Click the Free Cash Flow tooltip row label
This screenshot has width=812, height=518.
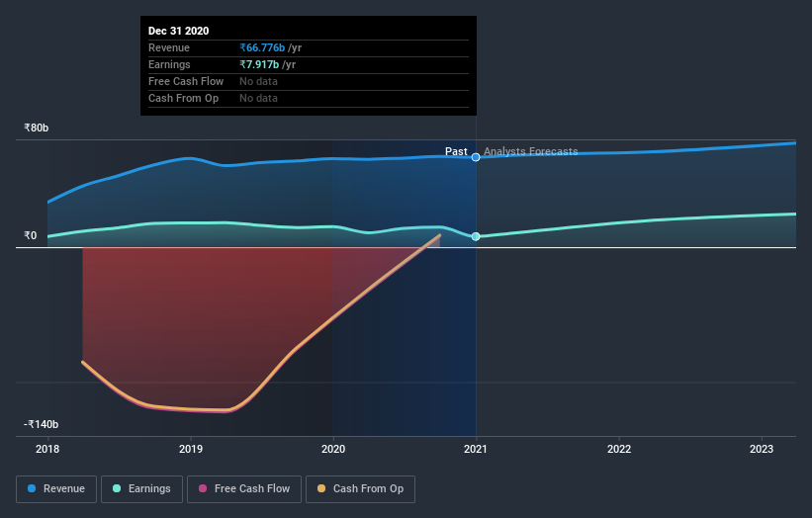186,81
